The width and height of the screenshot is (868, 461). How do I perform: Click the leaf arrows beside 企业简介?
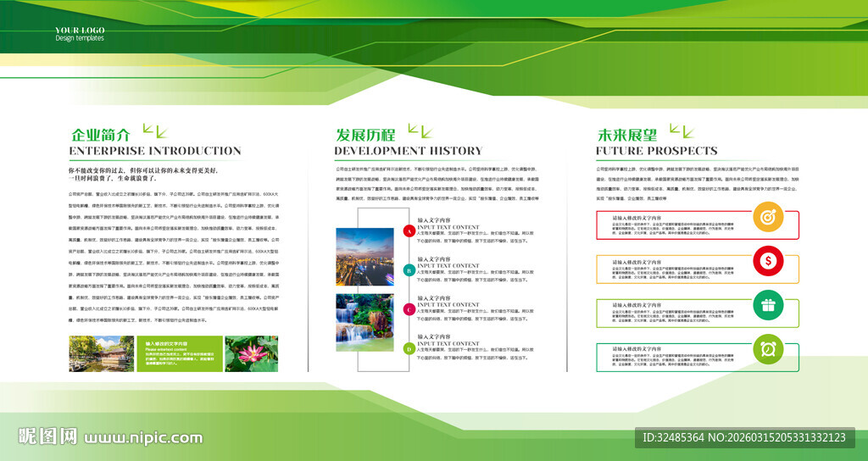(x=155, y=131)
